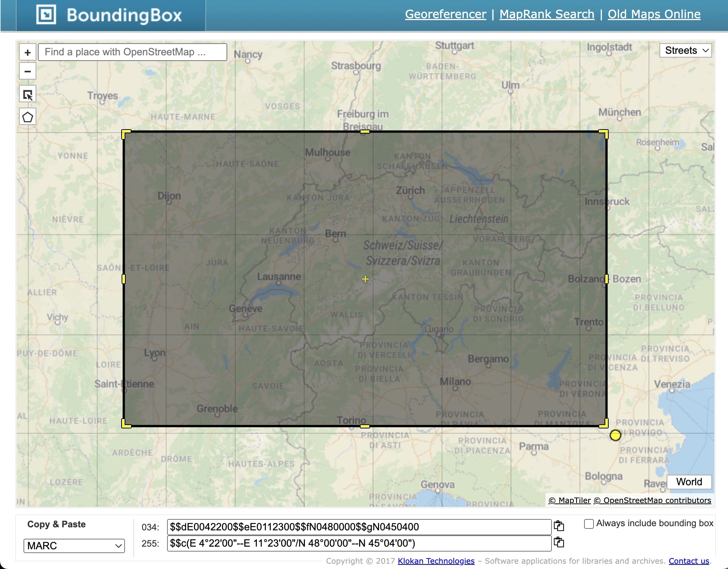The height and width of the screenshot is (569, 728).
Task: Click the World button on map
Action: (x=689, y=482)
